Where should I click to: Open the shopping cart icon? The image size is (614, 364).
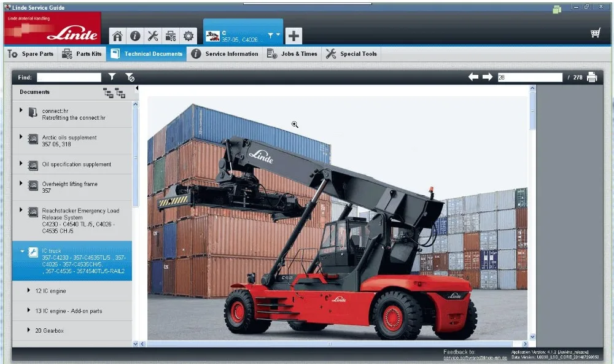point(595,33)
